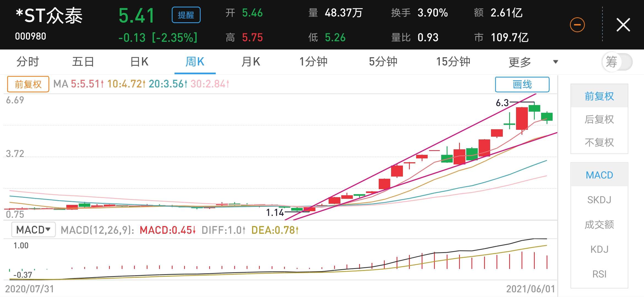Select 成交额 indicator

click(599, 225)
